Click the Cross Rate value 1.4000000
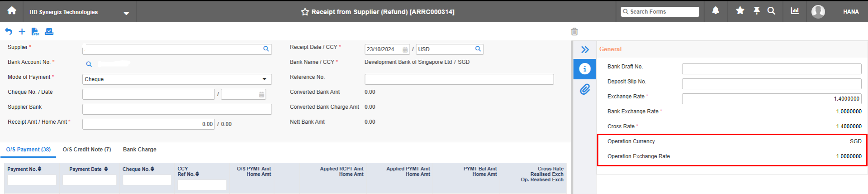This screenshot has width=868, height=194. tap(849, 126)
